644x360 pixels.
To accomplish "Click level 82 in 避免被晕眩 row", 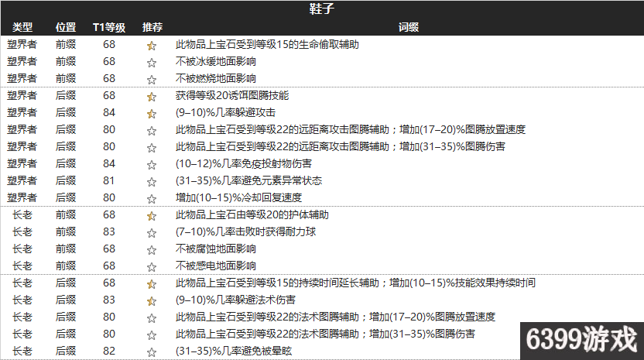I will pyautogui.click(x=109, y=351).
